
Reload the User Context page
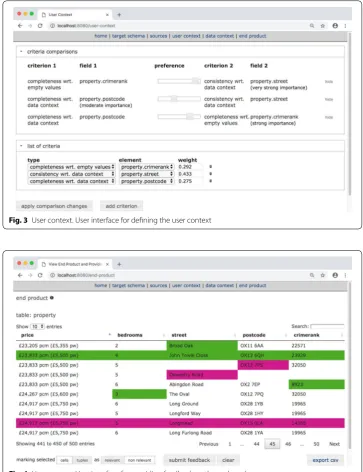(40, 26)
